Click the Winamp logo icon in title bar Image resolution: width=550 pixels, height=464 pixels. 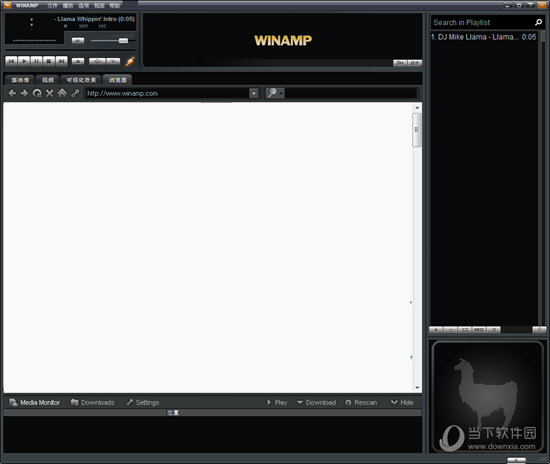7,5
